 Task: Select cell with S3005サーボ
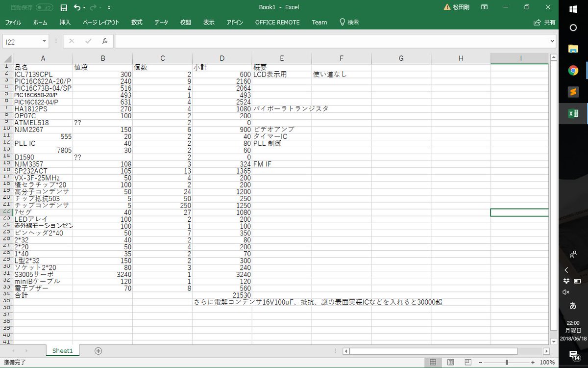coord(43,274)
